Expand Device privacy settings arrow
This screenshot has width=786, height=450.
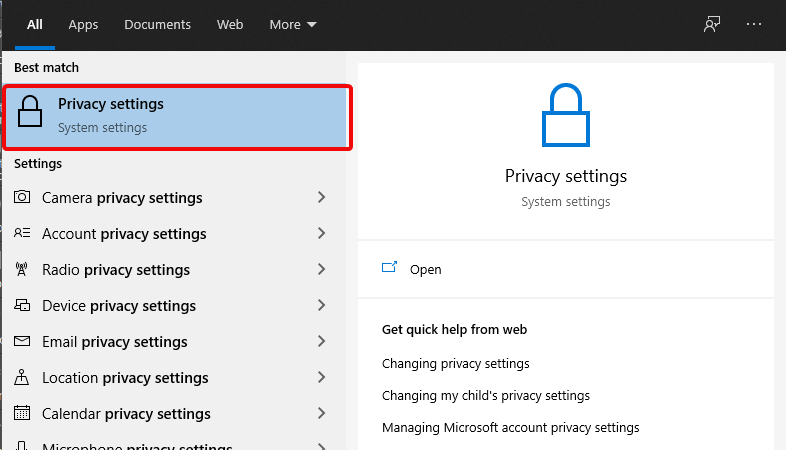(322, 305)
